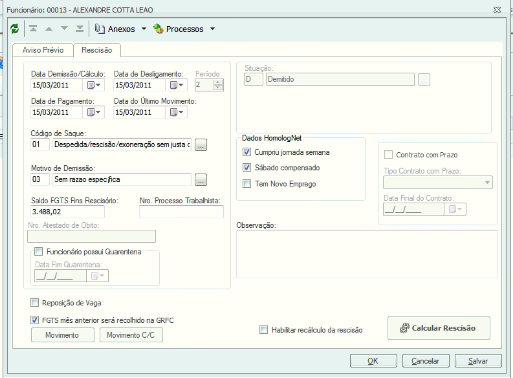This screenshot has width=513, height=378.
Task: Click the Movimento button
Action: pos(63,335)
